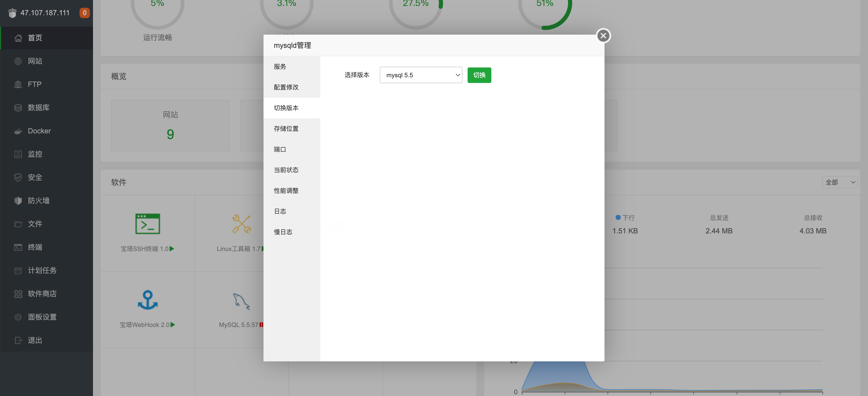Click the orange notification badge showing 0
Screen dimensions: 868x396
click(84, 13)
